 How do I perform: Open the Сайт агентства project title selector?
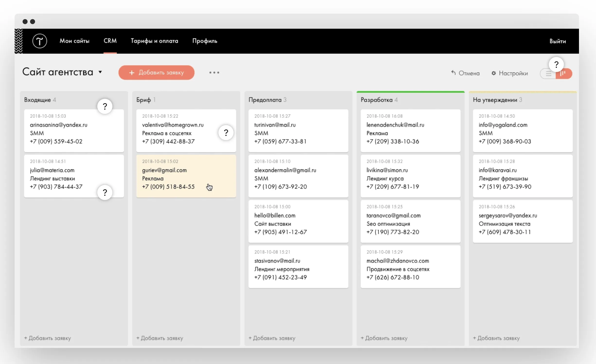coord(58,72)
